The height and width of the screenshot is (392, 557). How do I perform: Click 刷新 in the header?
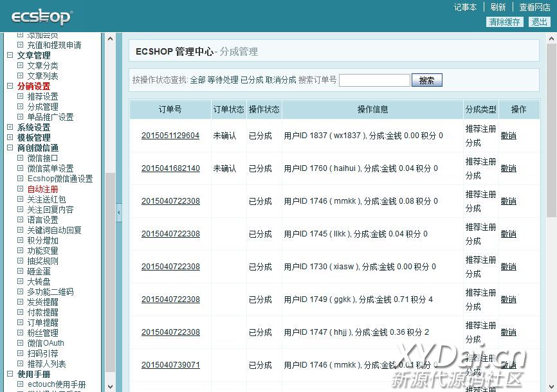tap(498, 7)
